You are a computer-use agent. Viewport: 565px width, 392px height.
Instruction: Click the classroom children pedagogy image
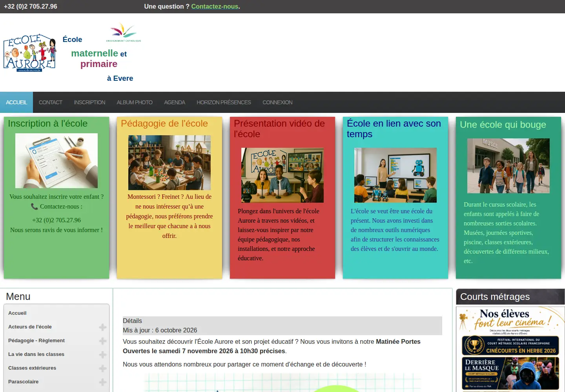point(169,163)
